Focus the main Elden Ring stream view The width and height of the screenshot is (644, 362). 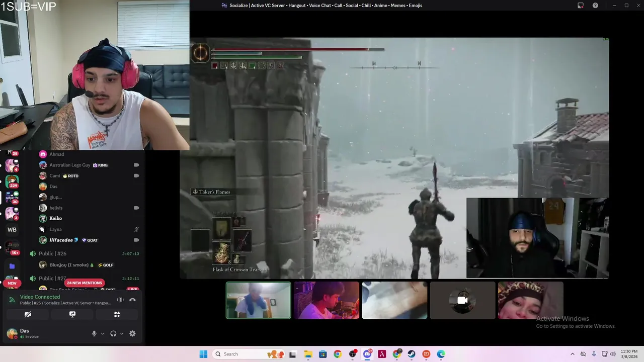pyautogui.click(x=394, y=158)
